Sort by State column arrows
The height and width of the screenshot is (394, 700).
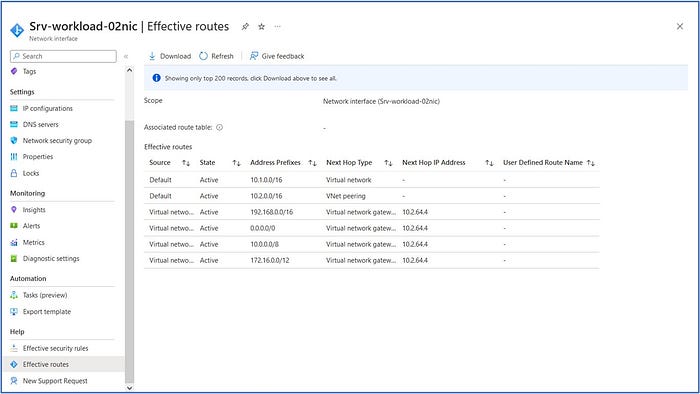[x=237, y=163]
